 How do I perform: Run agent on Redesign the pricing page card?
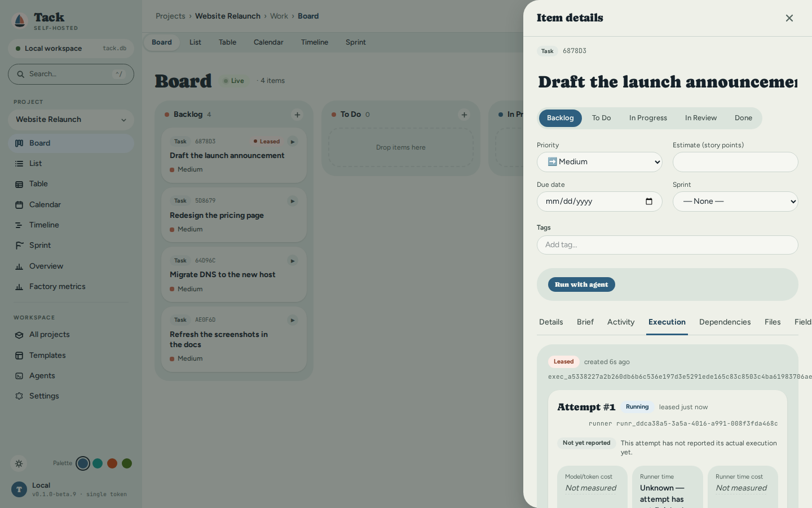pos(292,201)
